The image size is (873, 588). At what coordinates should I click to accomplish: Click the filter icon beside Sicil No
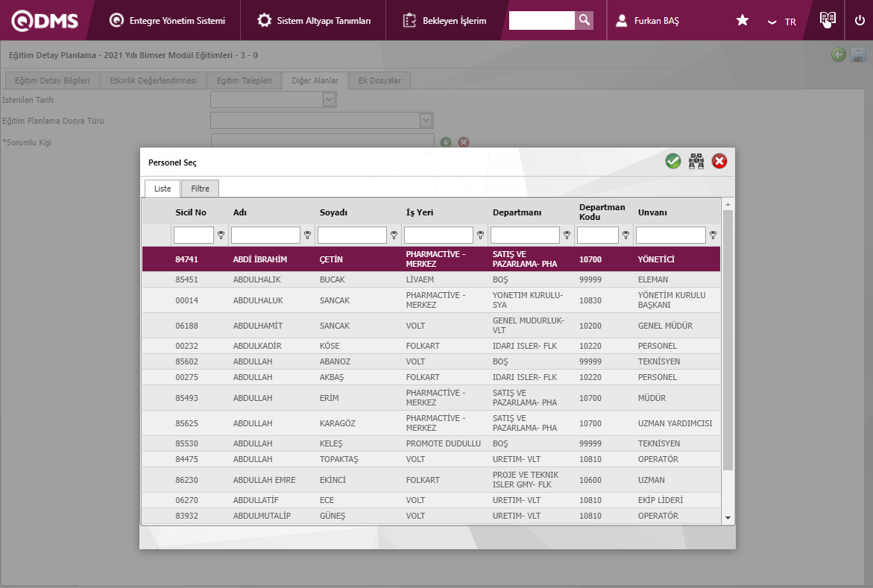click(221, 235)
